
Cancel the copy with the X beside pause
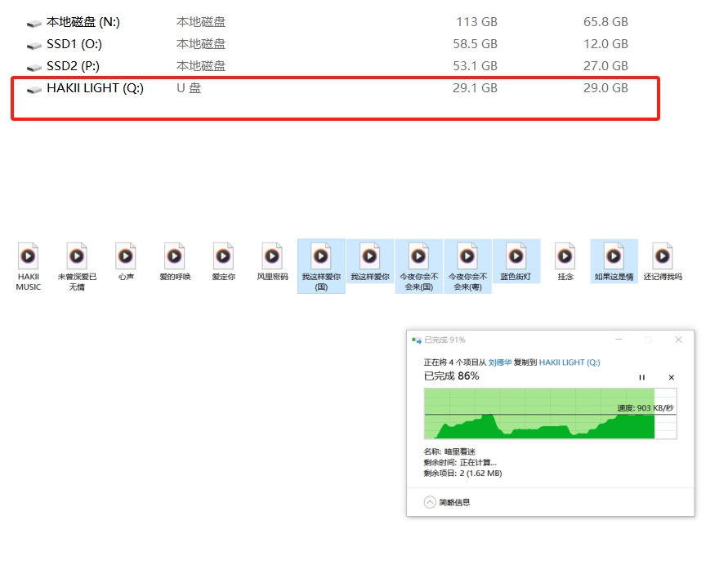pos(672,377)
